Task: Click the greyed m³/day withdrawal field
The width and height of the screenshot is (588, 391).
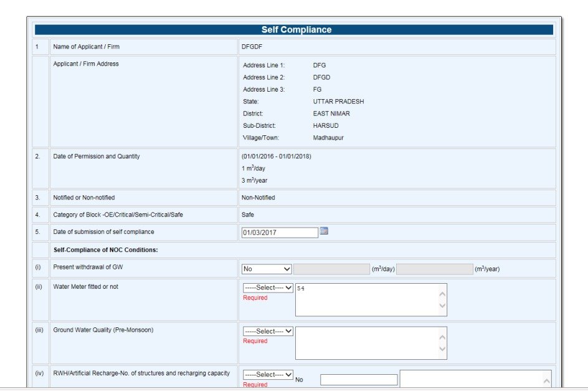Action: tap(331, 269)
